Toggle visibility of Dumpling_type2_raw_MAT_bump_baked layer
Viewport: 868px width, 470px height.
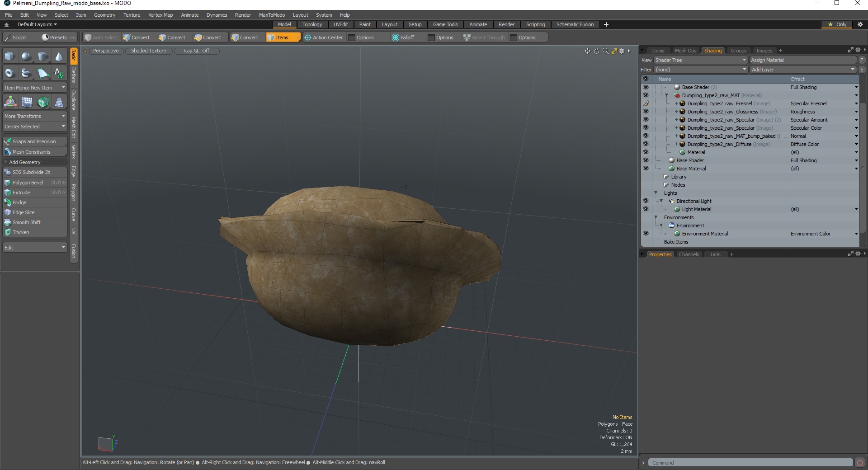tap(646, 136)
